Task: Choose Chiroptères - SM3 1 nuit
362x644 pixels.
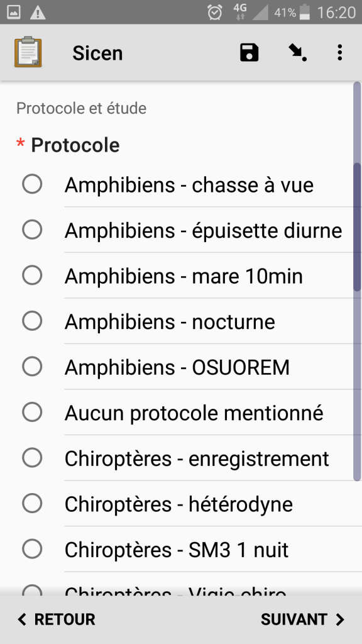Action: 180,549
